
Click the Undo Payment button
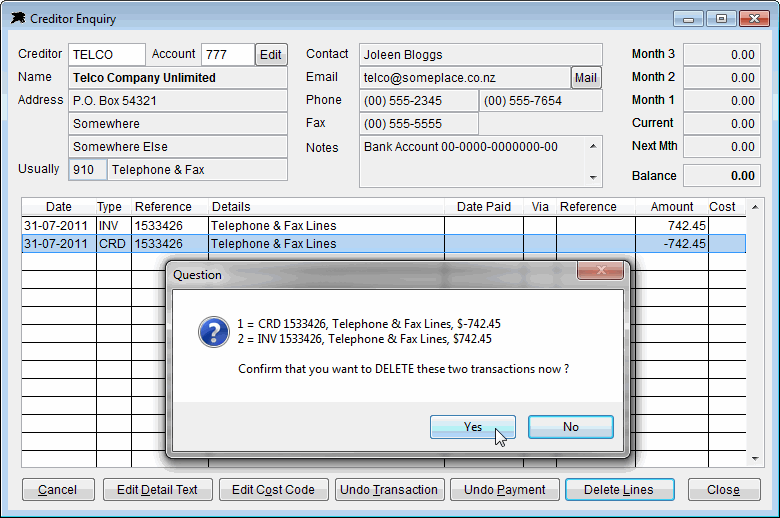(504, 490)
